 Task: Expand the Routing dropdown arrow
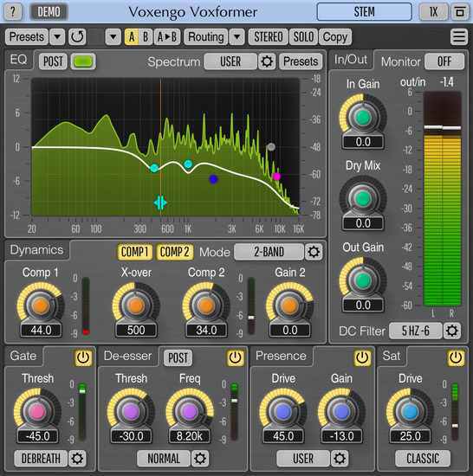(237, 37)
